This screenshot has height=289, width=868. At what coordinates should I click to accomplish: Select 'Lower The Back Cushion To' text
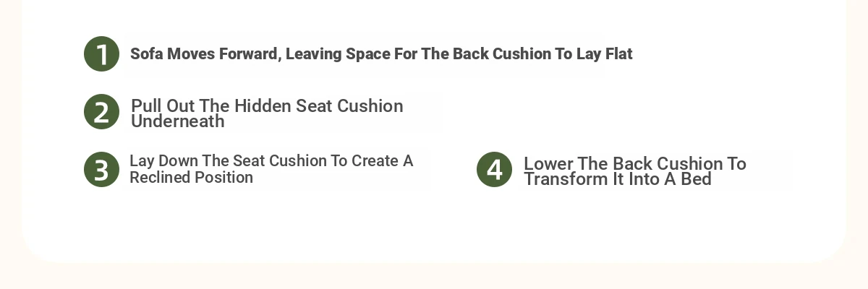tap(634, 163)
